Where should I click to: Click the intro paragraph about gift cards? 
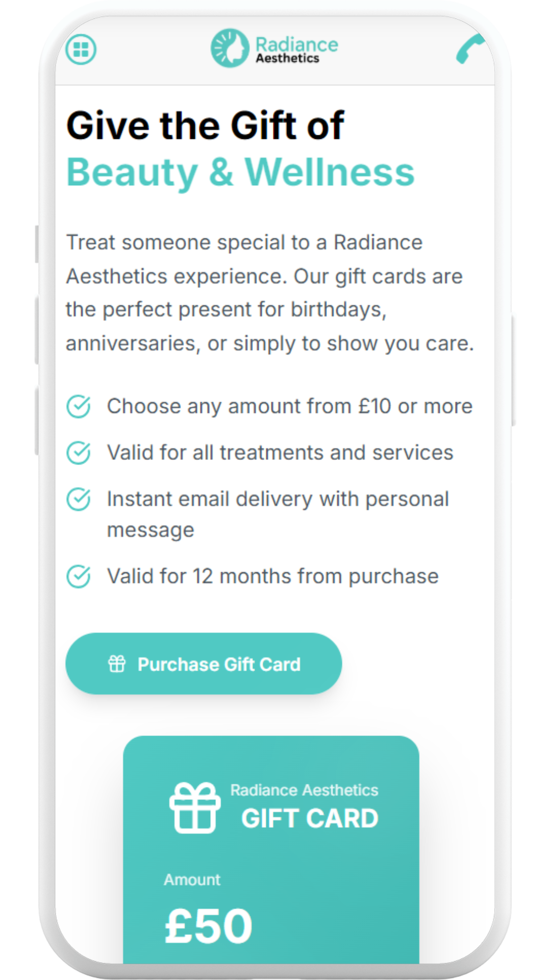(x=269, y=292)
